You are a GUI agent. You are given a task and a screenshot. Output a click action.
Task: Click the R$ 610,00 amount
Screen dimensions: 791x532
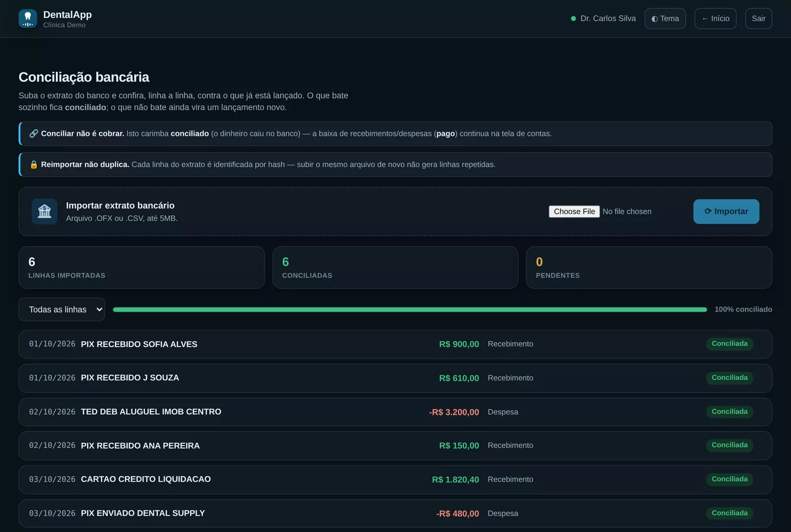point(459,378)
